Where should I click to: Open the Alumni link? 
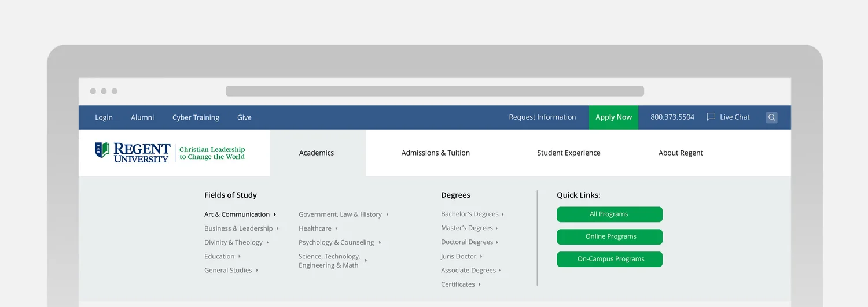(x=142, y=117)
